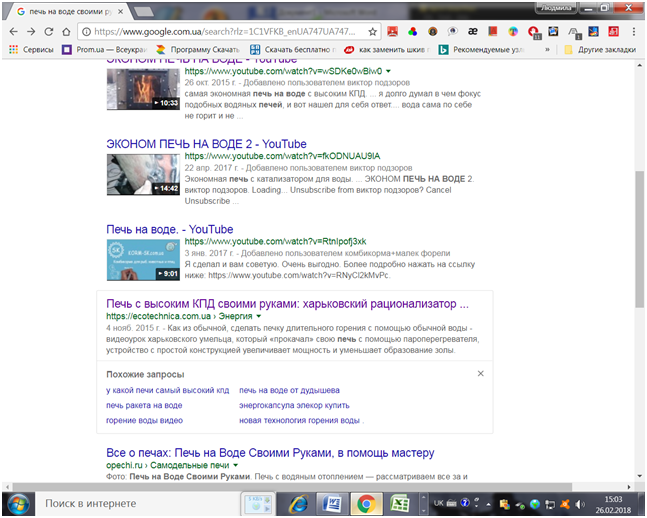Click the horizontal scrollbar at page bottom

[292, 487]
